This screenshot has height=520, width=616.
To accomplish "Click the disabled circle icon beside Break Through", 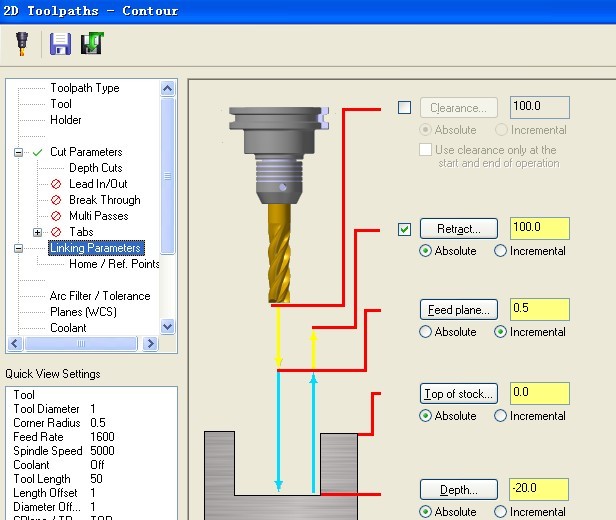I will point(56,200).
